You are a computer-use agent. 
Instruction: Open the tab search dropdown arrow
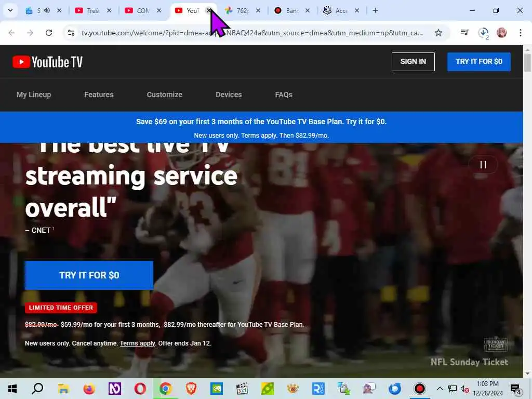pyautogui.click(x=10, y=10)
